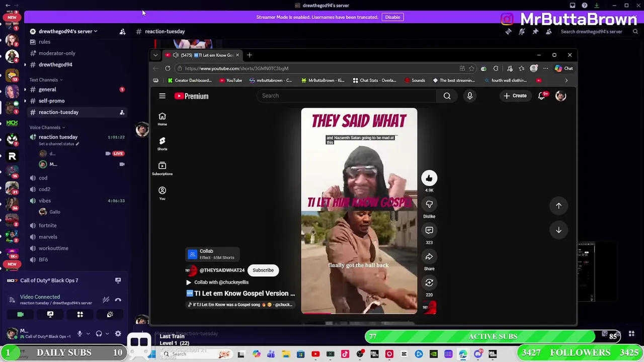644x362 pixels.
Task: Open Discord help question mark
Action: [x=585, y=6]
